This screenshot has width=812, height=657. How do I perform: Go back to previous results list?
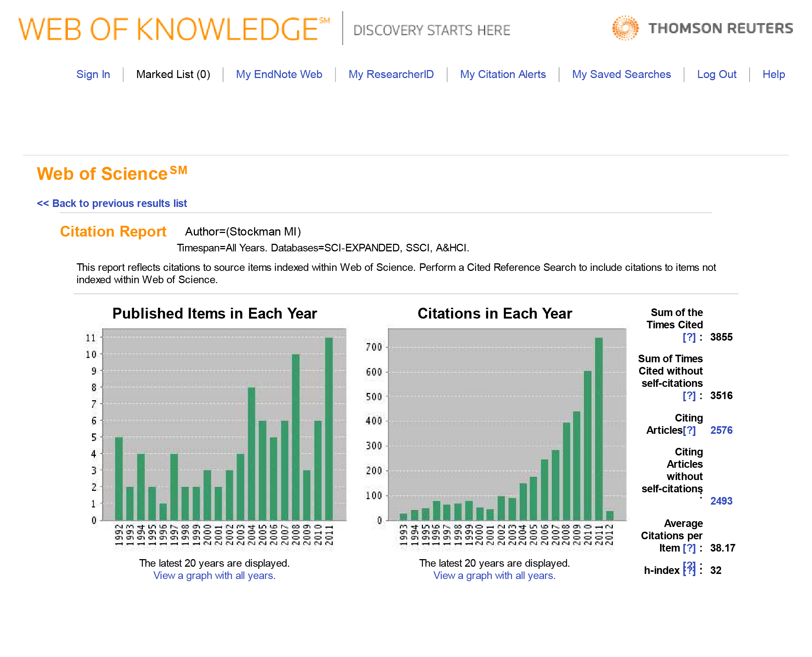[x=112, y=203]
